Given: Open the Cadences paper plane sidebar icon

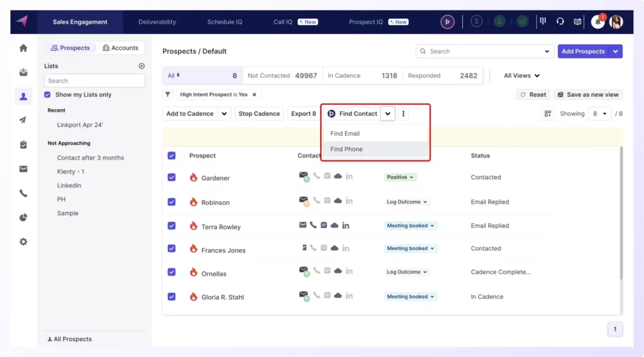Looking at the screenshot, I should pos(23,120).
